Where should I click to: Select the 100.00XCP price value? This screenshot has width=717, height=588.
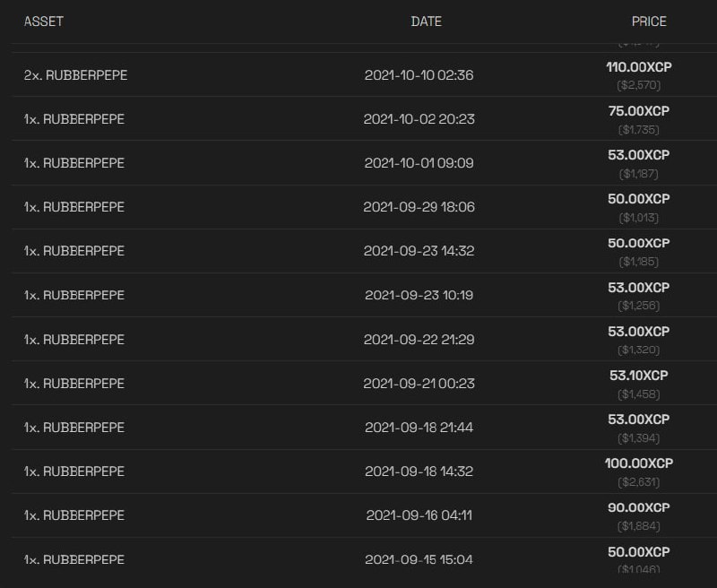coord(638,463)
